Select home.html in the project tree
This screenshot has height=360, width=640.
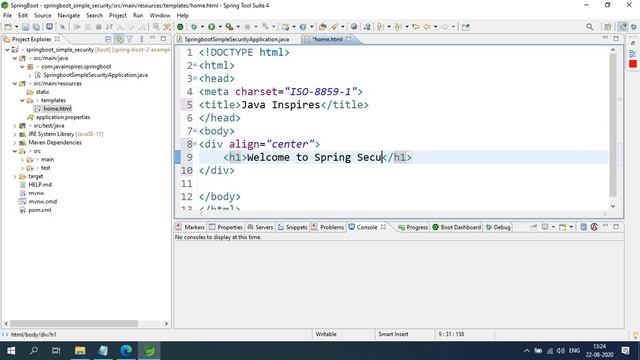[x=57, y=109]
